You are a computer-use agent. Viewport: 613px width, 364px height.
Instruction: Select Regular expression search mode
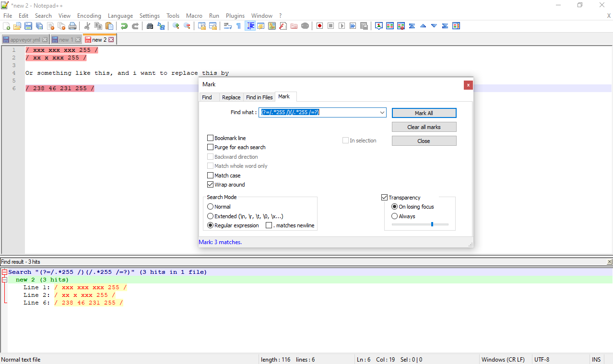pyautogui.click(x=210, y=225)
